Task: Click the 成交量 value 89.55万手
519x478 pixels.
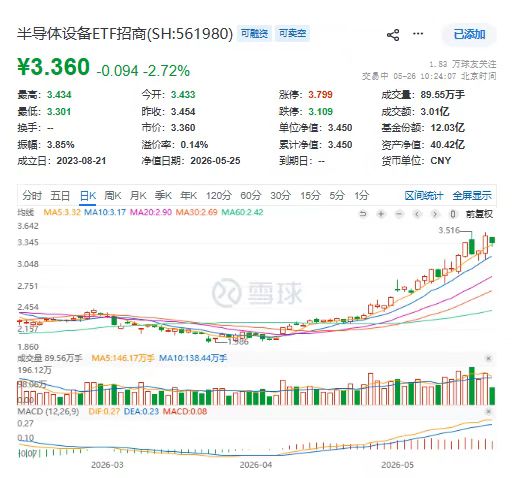Action: coord(442,95)
